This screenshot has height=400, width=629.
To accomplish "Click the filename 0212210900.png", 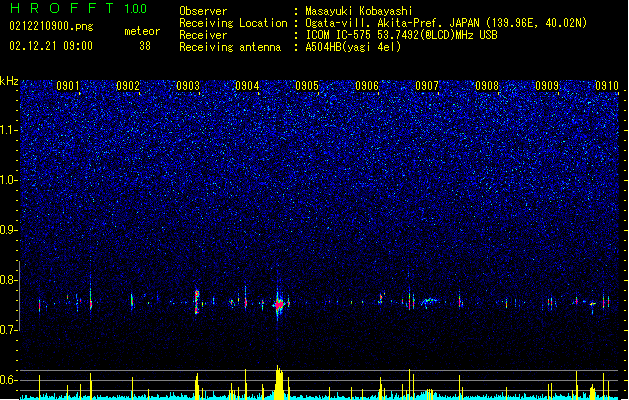I will point(51,26).
